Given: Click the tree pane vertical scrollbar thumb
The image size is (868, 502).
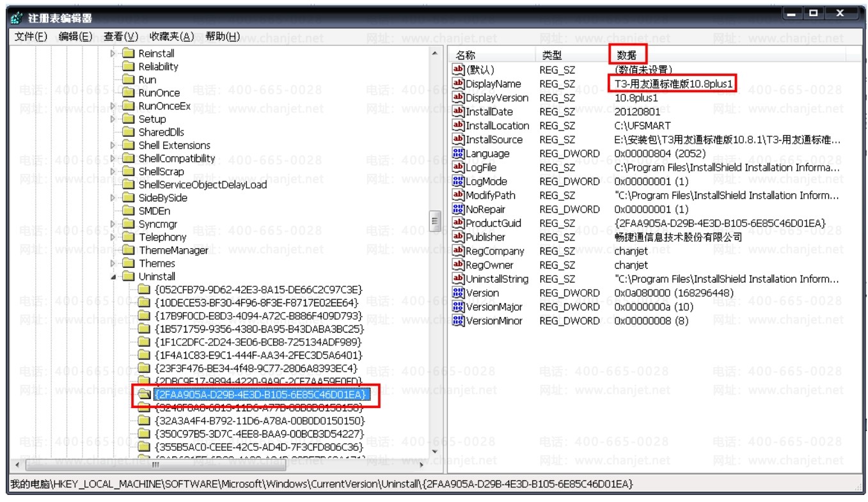Looking at the screenshot, I should [x=435, y=221].
